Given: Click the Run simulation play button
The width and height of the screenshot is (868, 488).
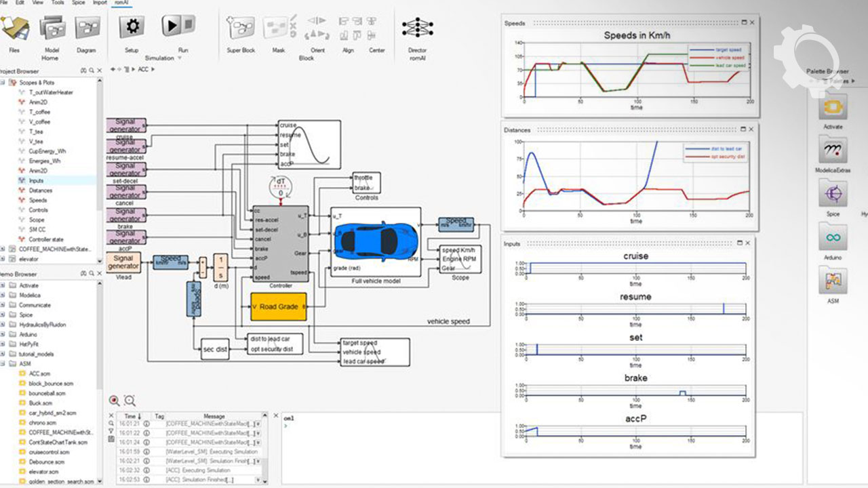Looking at the screenshot, I should [178, 26].
